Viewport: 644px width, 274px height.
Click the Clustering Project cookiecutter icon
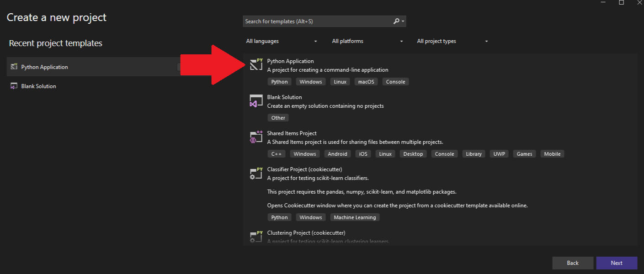tap(256, 236)
